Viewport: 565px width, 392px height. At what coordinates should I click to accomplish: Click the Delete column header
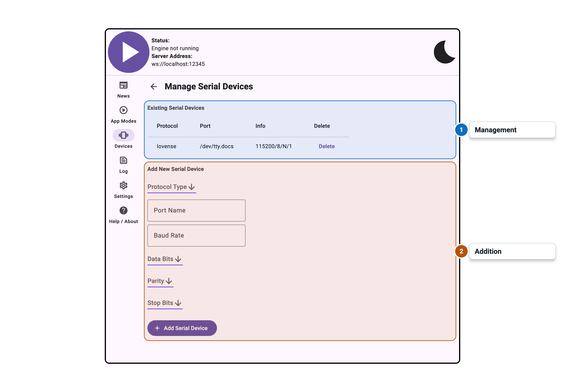point(322,126)
